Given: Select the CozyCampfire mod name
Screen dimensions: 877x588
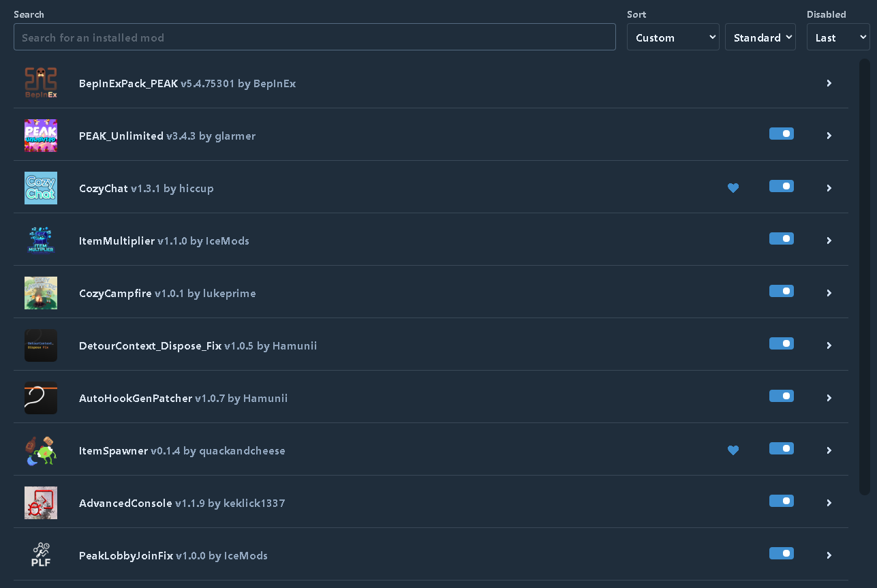Looking at the screenshot, I should (115, 294).
